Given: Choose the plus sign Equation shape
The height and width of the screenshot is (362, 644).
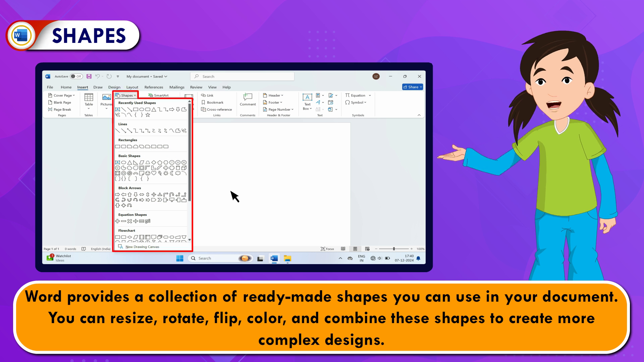Looking at the screenshot, I should point(117,221).
